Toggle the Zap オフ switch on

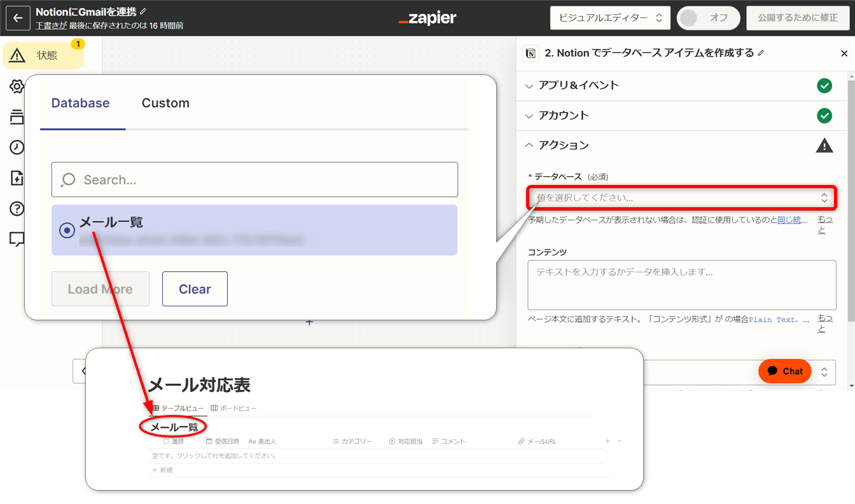(708, 18)
